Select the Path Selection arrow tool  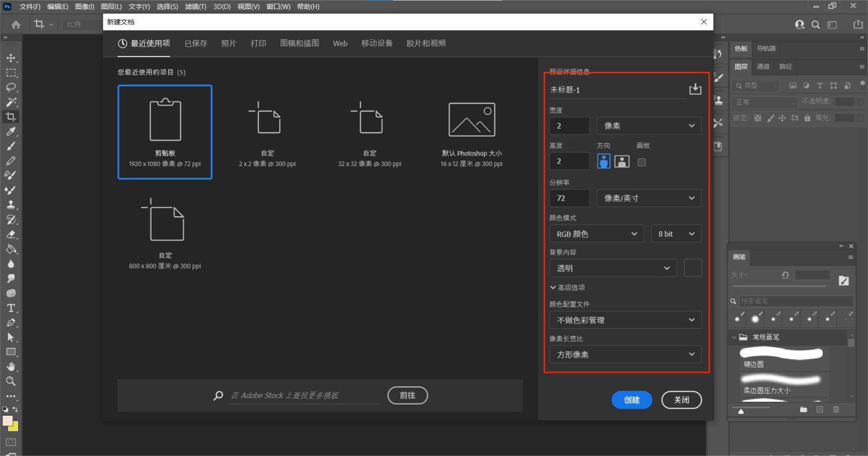(x=11, y=337)
